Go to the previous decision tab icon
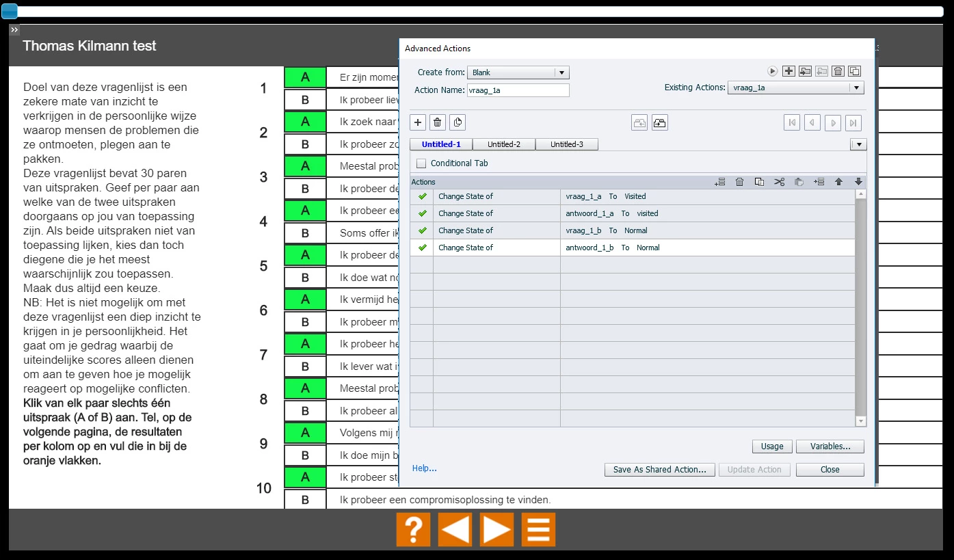 [x=812, y=122]
